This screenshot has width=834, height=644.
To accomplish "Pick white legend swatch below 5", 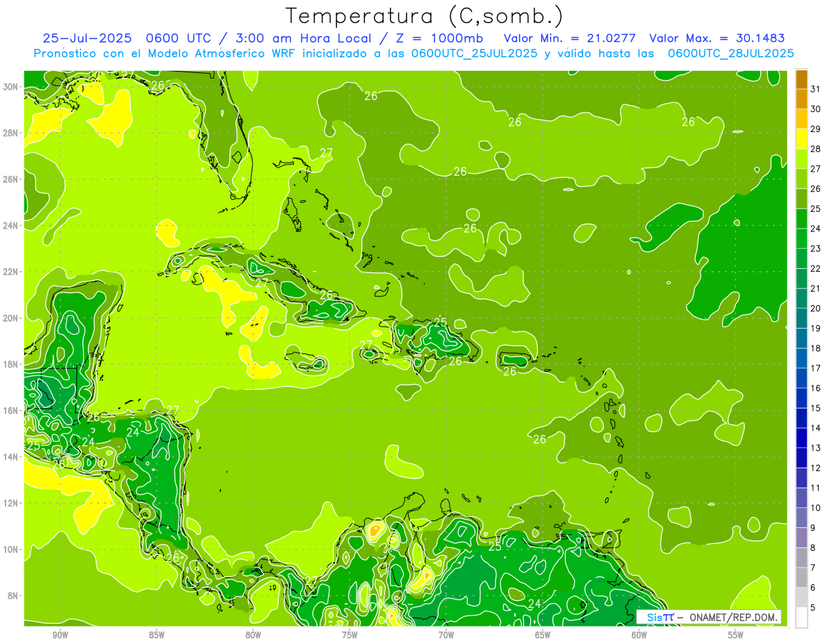I will pos(801,618).
